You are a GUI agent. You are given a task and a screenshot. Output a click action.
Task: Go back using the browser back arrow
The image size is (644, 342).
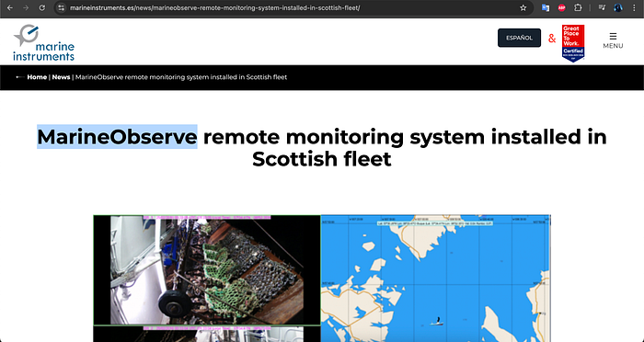[10, 7]
